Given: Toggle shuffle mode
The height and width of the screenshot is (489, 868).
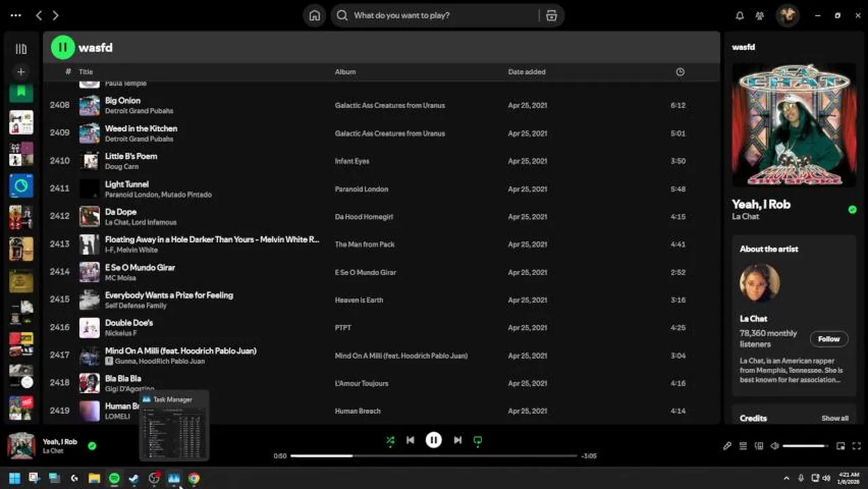Looking at the screenshot, I should (390, 440).
